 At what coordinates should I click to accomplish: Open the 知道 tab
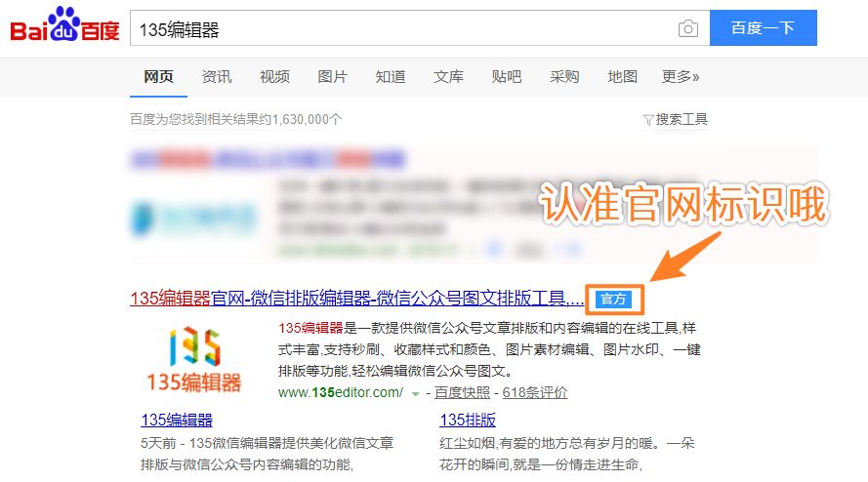[391, 77]
